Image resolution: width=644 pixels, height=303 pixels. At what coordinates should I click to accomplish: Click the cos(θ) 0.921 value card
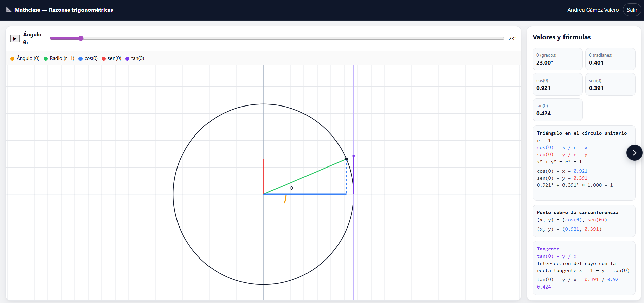[x=557, y=84]
